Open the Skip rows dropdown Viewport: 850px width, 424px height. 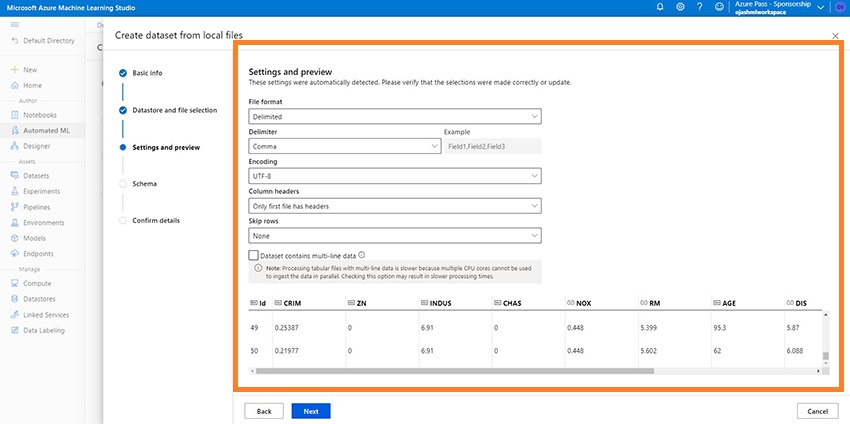[x=395, y=236]
